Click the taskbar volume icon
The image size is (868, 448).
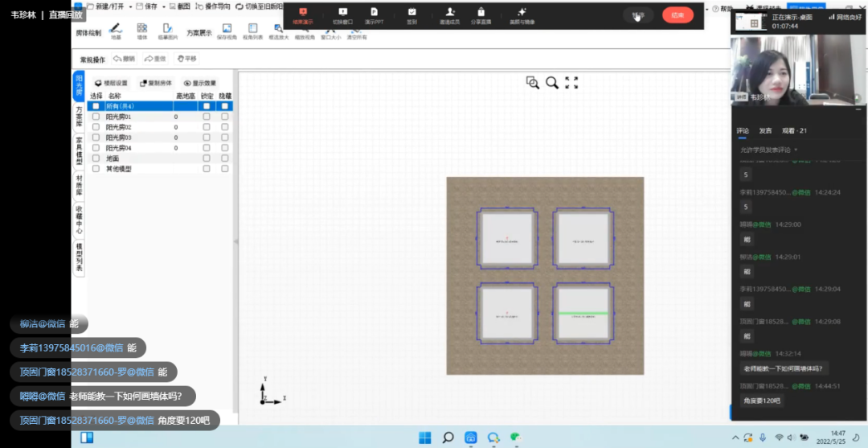coord(791,438)
